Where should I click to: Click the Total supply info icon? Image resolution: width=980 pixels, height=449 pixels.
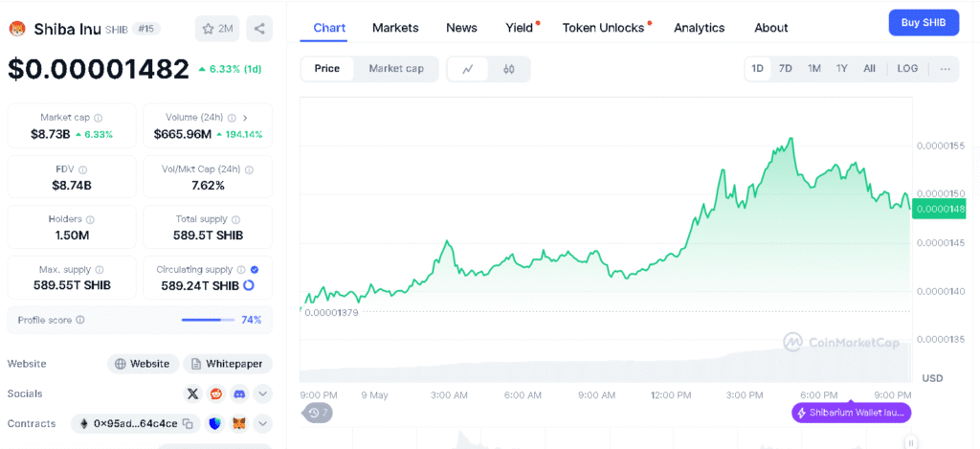point(235,219)
